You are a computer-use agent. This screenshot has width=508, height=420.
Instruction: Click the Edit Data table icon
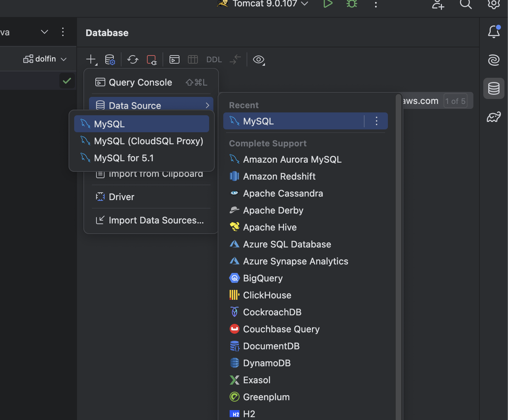[x=193, y=59]
